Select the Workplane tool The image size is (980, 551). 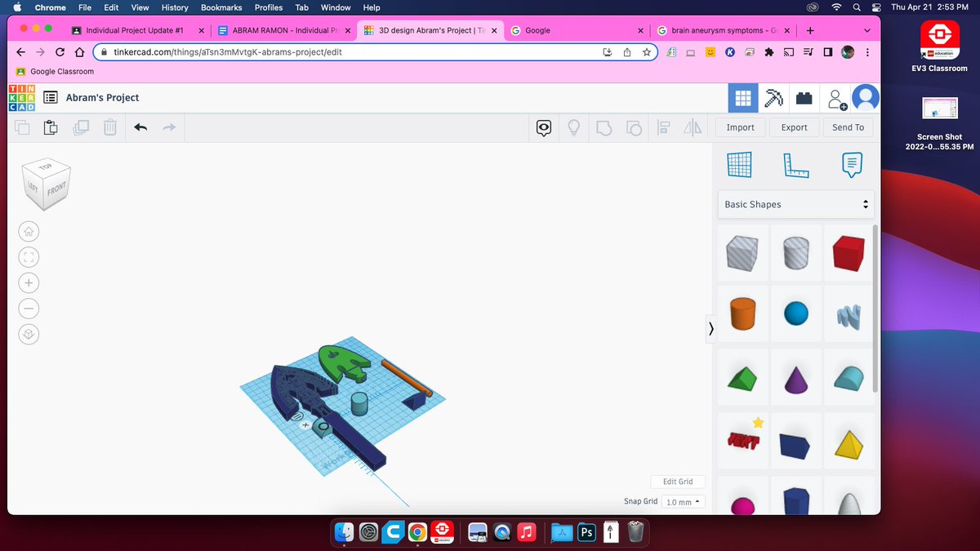741,164
